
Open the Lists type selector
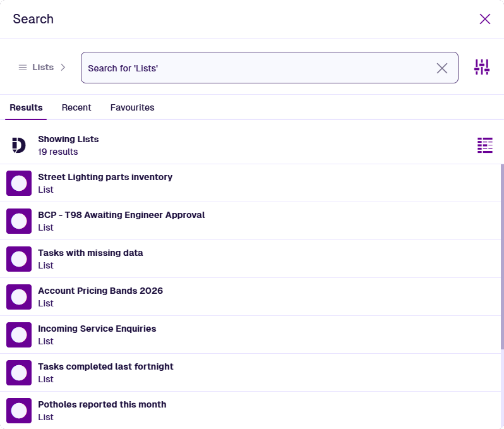pyautogui.click(x=43, y=67)
